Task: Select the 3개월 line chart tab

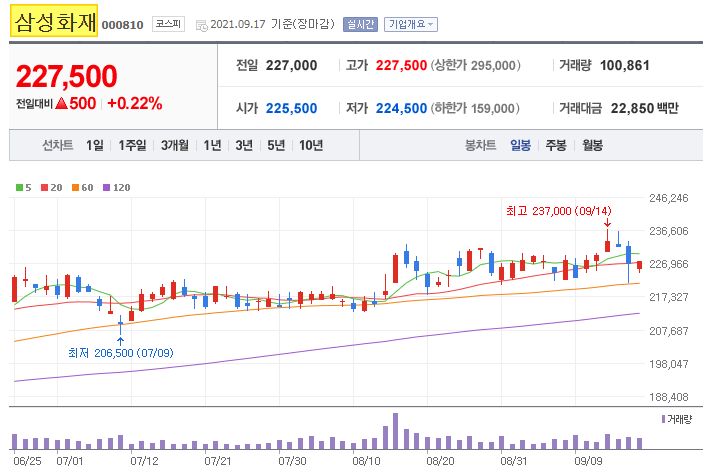Action: point(175,145)
